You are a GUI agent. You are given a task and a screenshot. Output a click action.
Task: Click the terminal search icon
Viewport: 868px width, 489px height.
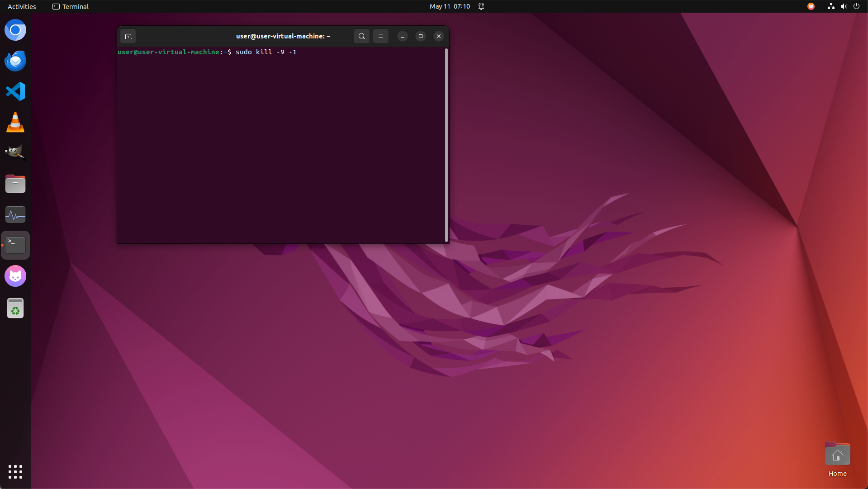361,36
